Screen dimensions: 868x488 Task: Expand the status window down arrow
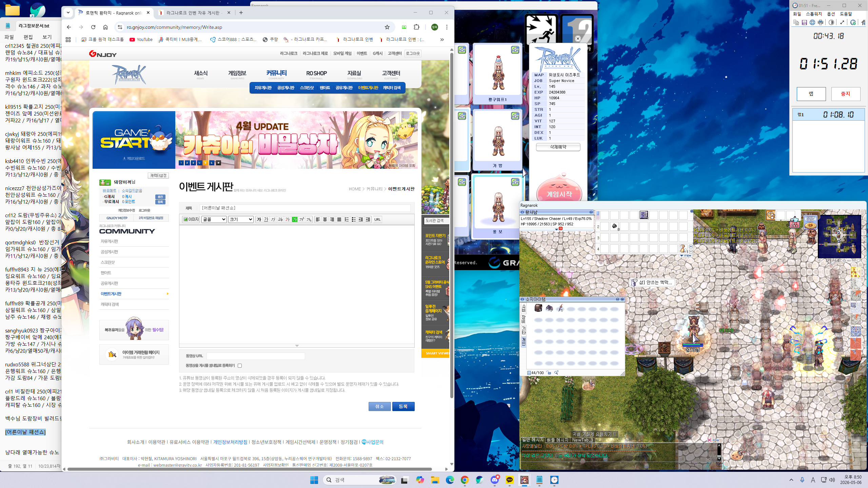(x=556, y=229)
